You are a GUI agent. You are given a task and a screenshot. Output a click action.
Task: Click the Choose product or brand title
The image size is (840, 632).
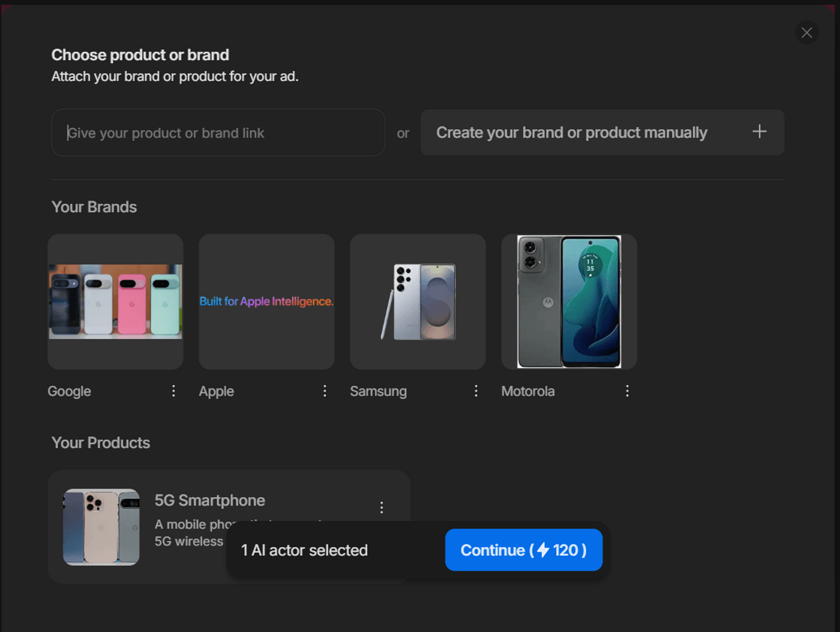tap(140, 55)
